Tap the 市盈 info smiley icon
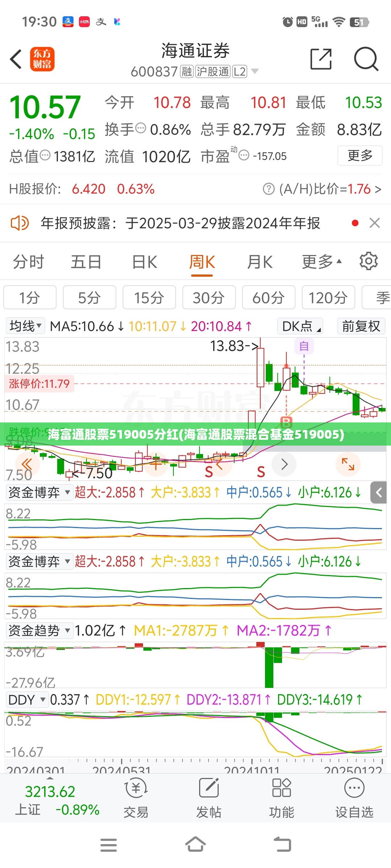The image size is (391, 868). [x=244, y=155]
